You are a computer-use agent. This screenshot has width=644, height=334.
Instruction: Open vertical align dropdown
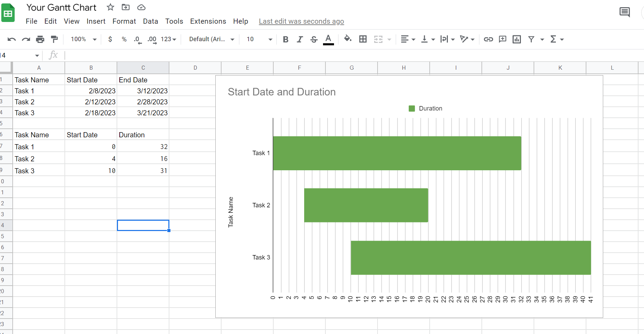428,39
